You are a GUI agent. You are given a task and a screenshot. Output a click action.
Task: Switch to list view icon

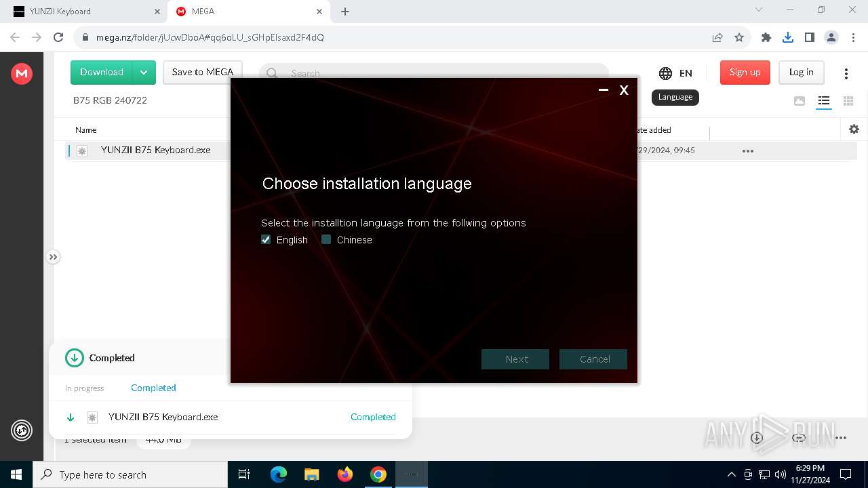[823, 101]
